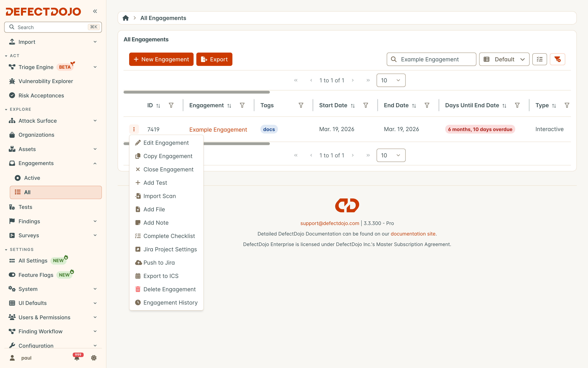This screenshot has width=588, height=368.
Task: Open the Example Engagement link
Action: coord(218,130)
